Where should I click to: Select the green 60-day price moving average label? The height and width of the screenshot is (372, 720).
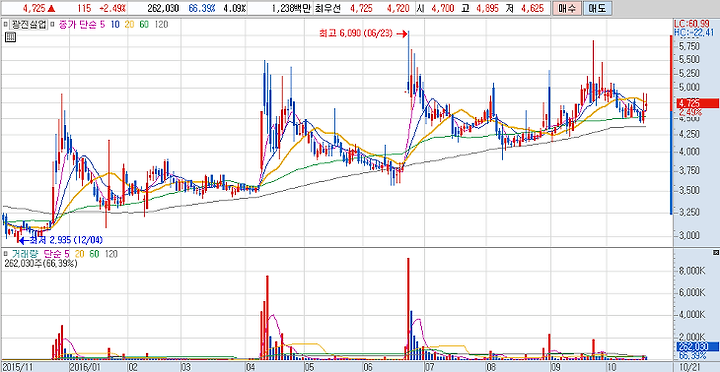[144, 25]
